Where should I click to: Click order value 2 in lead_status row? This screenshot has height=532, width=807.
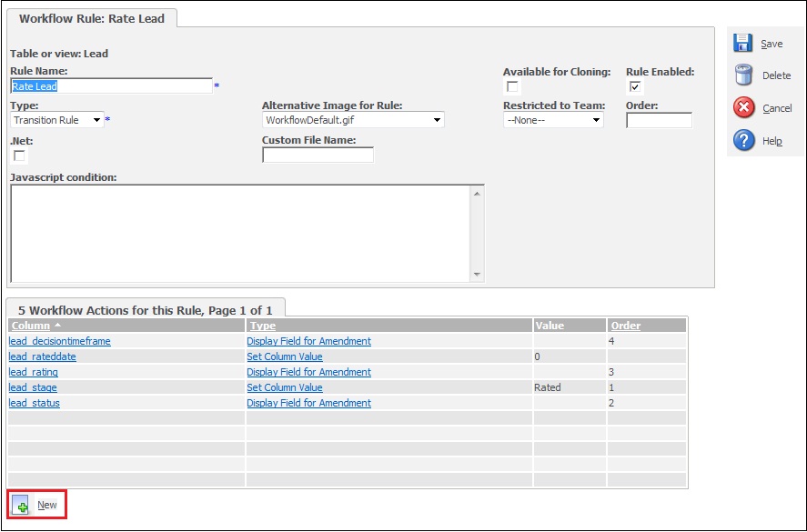point(611,403)
